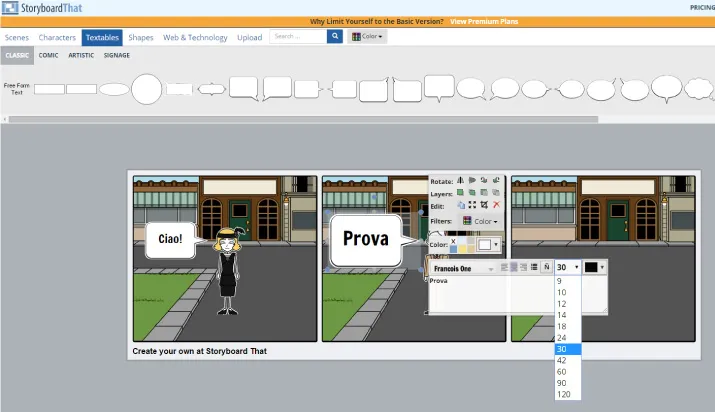Switch to the Characters tab
715x412 pixels.
pos(57,37)
